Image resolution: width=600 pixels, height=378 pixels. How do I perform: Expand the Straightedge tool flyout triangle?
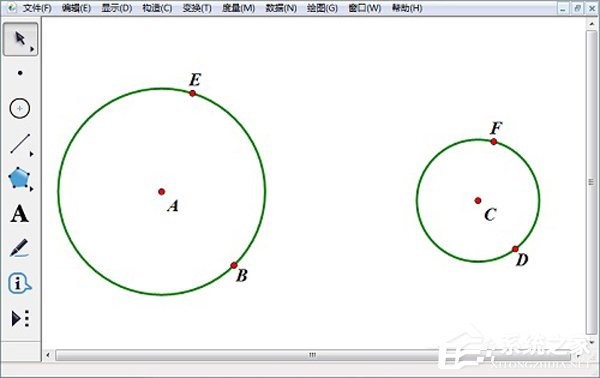coord(32,154)
